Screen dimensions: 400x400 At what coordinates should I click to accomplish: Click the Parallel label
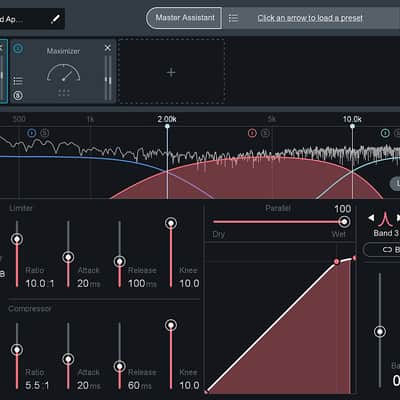tap(278, 208)
